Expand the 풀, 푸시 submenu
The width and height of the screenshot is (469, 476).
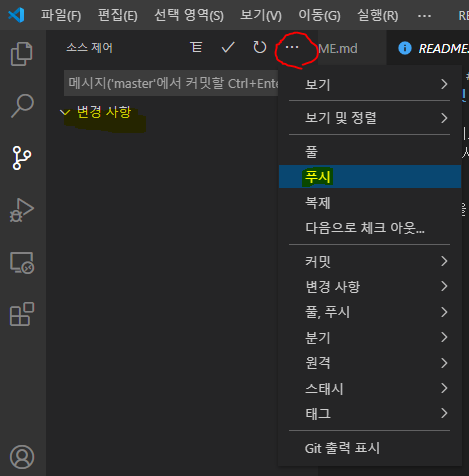point(370,312)
